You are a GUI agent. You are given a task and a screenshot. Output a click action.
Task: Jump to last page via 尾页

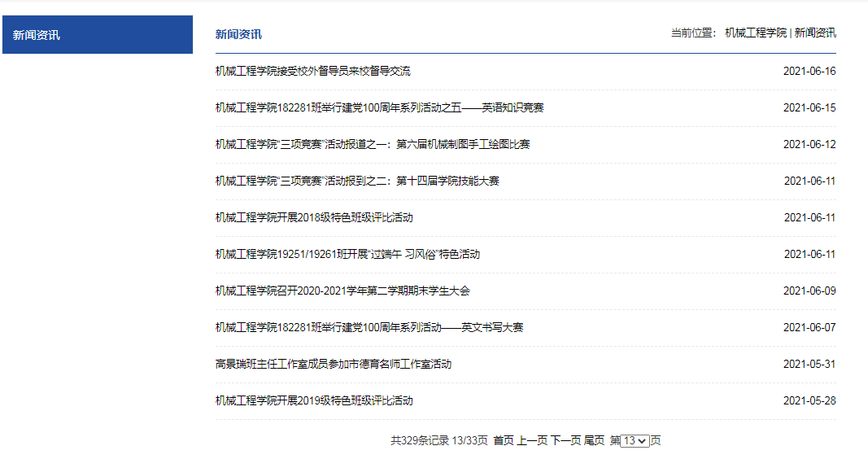pos(594,440)
